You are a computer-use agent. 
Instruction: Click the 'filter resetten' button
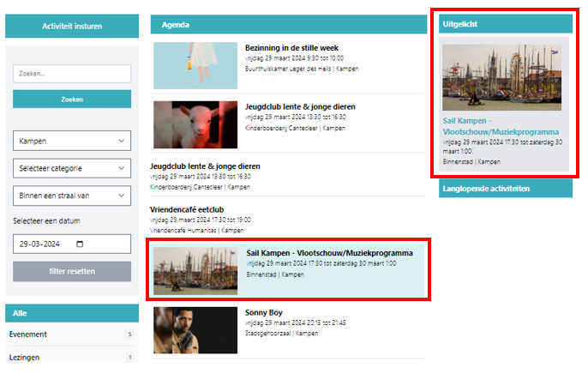[x=72, y=271]
